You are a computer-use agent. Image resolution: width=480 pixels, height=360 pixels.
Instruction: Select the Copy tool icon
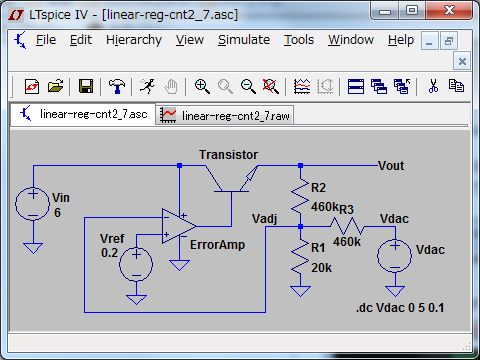coord(456,86)
